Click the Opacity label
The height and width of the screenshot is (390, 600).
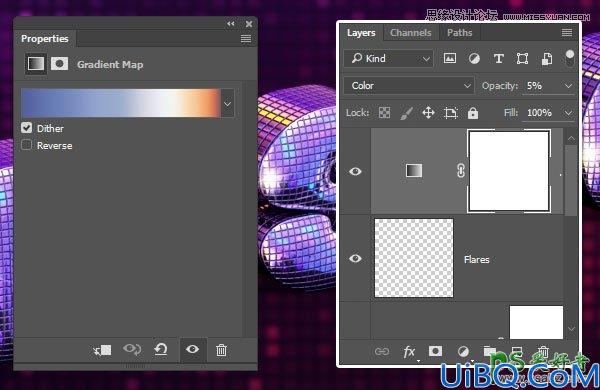pos(500,86)
